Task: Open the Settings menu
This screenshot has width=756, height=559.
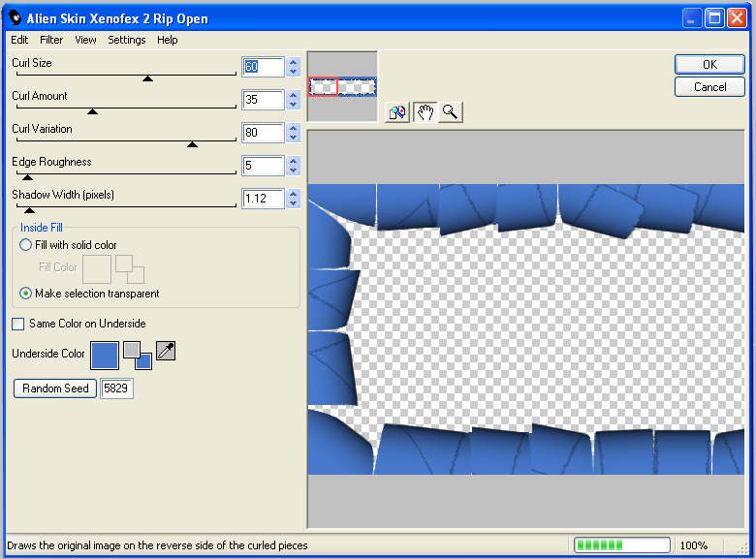Action: 126,40
